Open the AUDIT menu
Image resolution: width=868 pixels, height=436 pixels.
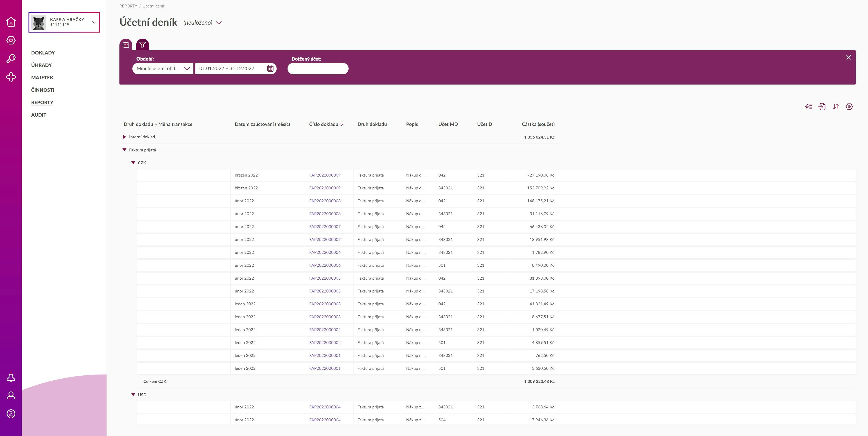39,115
